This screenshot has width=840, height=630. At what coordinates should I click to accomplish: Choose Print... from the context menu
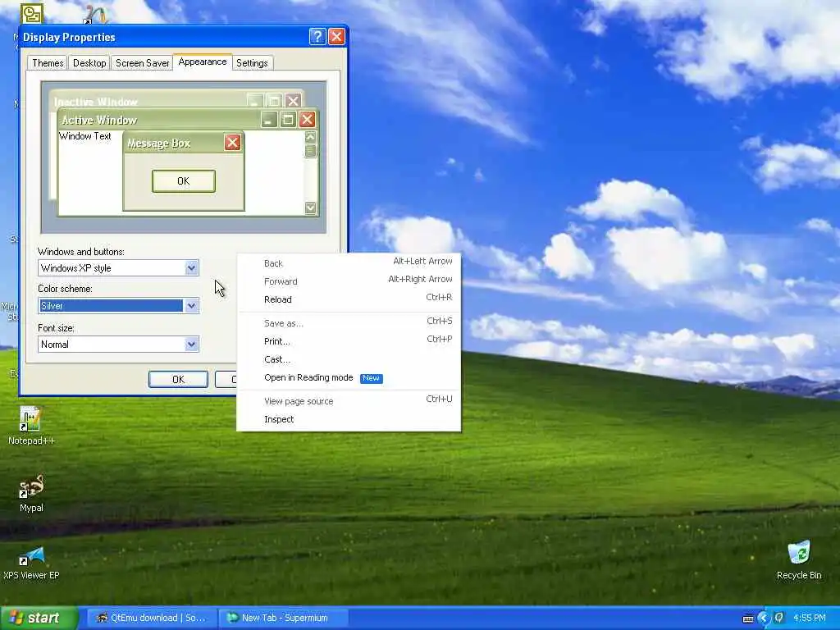349,341
